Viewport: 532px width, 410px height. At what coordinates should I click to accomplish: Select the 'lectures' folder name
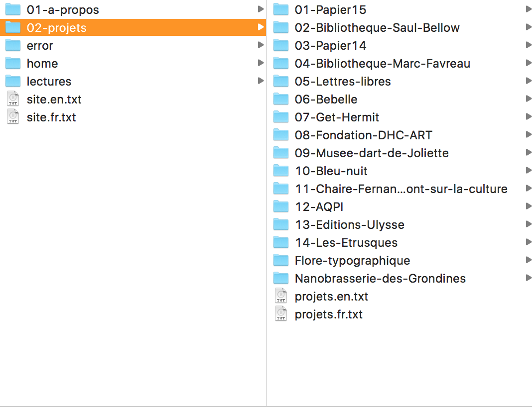click(49, 81)
